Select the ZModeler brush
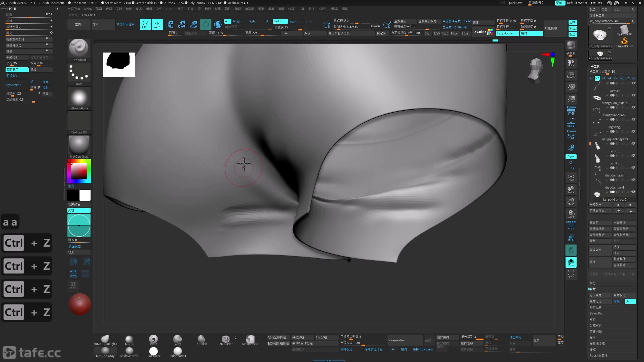The image size is (644, 362). [x=226, y=340]
